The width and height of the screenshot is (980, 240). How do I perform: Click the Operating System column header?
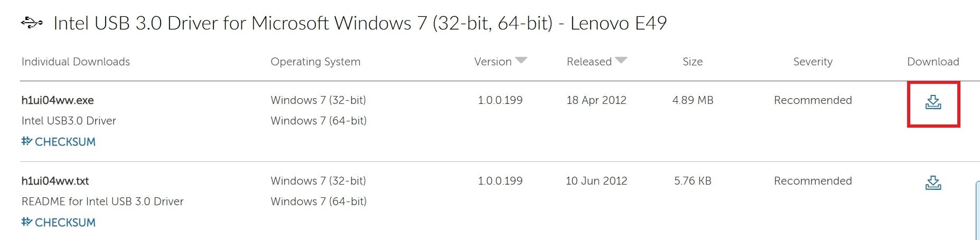pos(315,62)
